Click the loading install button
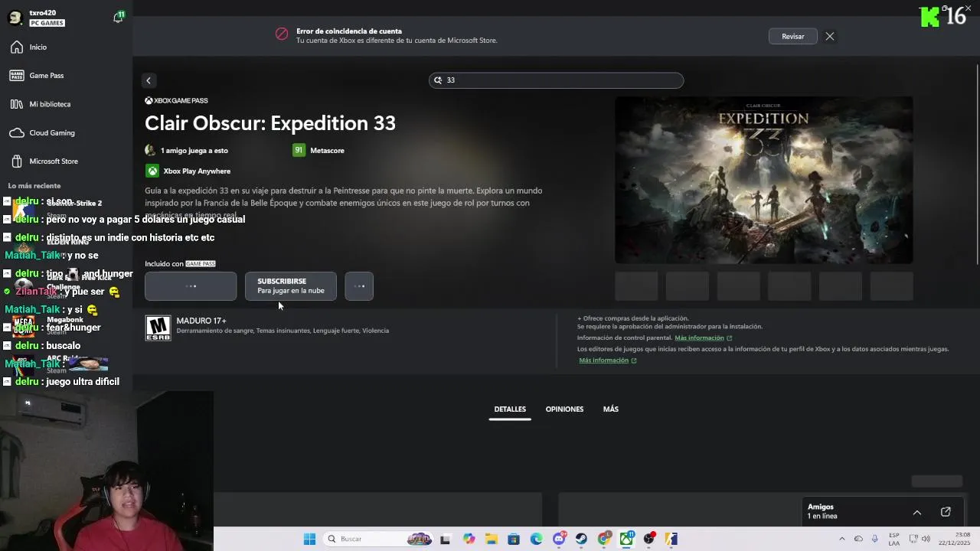Screen dimensions: 980x551 tap(191, 286)
